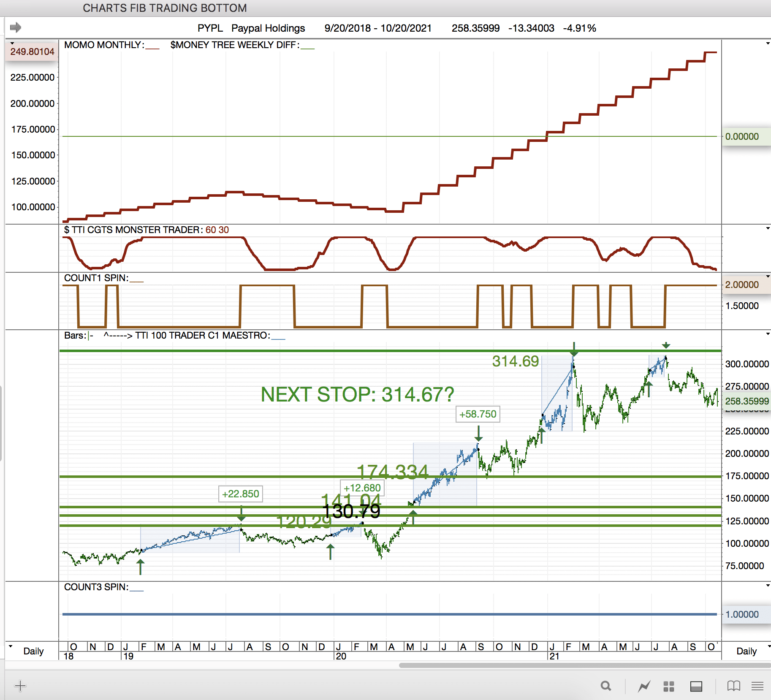Click the net change -13.34003
Image resolution: width=771 pixels, height=700 pixels.
coord(531,28)
